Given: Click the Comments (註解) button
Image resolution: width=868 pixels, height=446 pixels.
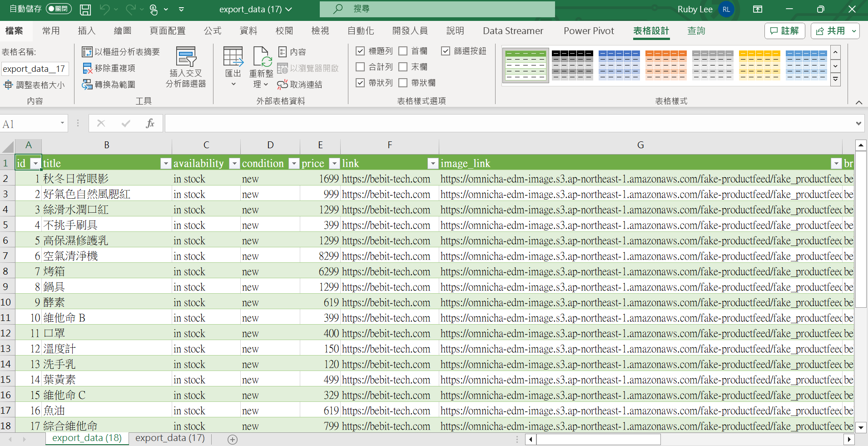Looking at the screenshot, I should [x=784, y=31].
